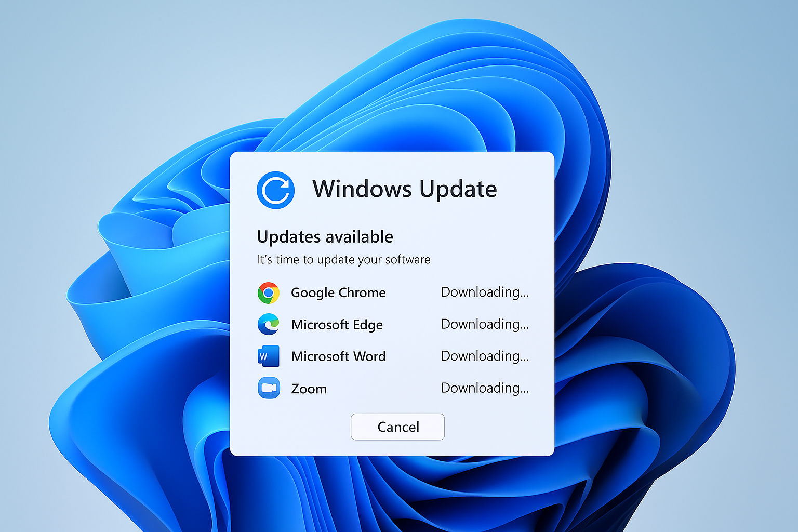
Task: Select the Google Chrome icon
Action: [x=269, y=293]
